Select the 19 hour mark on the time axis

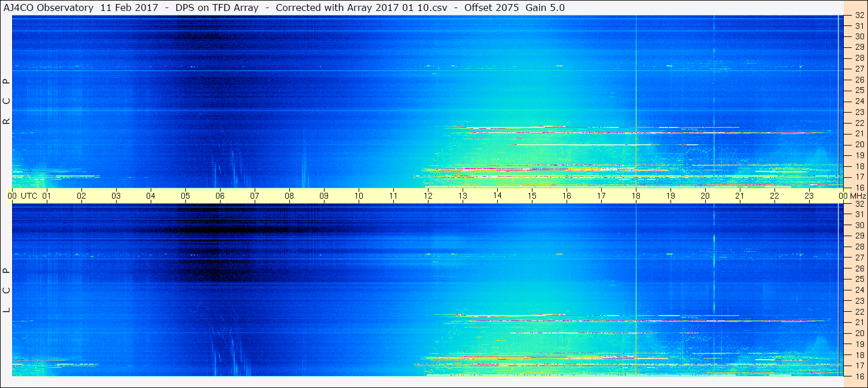point(670,196)
